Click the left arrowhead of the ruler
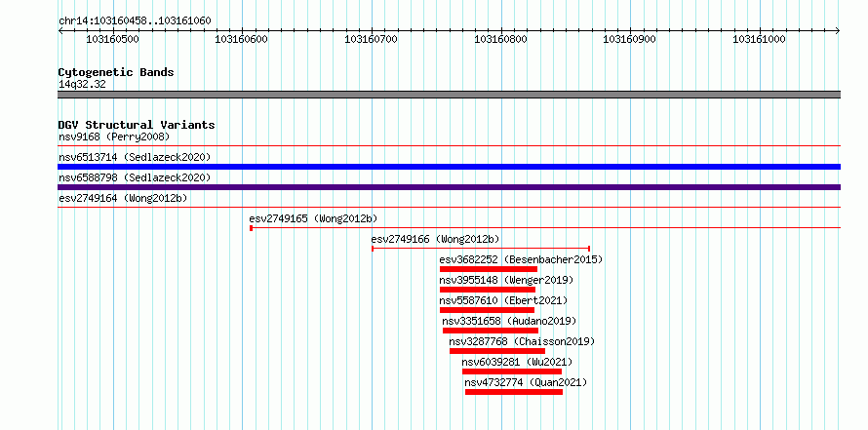This screenshot has height=430, width=868. pos(60,30)
